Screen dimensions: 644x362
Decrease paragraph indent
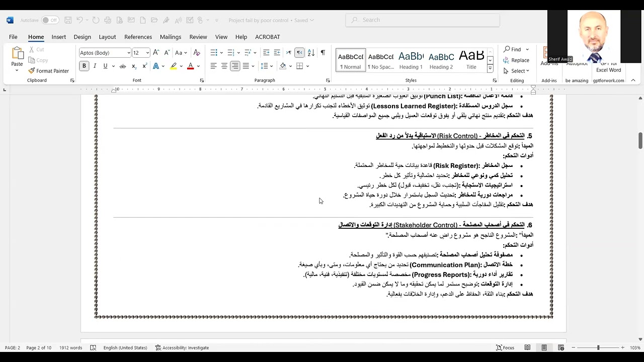click(266, 53)
